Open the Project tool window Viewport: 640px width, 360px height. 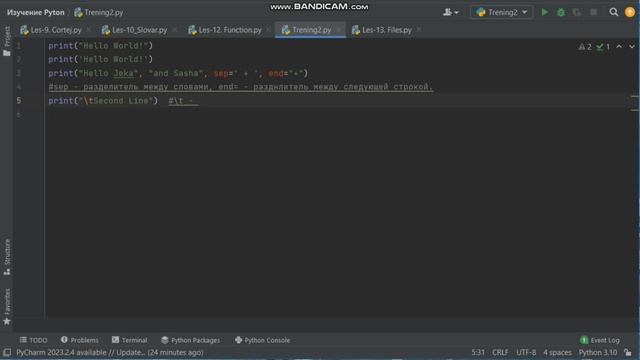pyautogui.click(x=7, y=41)
